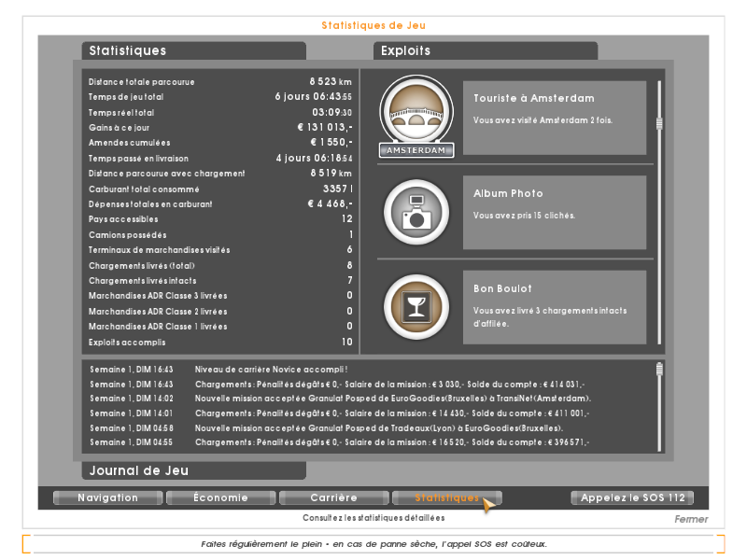Click the Exploits list scrollbar handle
Screen dimensions: 747x560
point(659,124)
